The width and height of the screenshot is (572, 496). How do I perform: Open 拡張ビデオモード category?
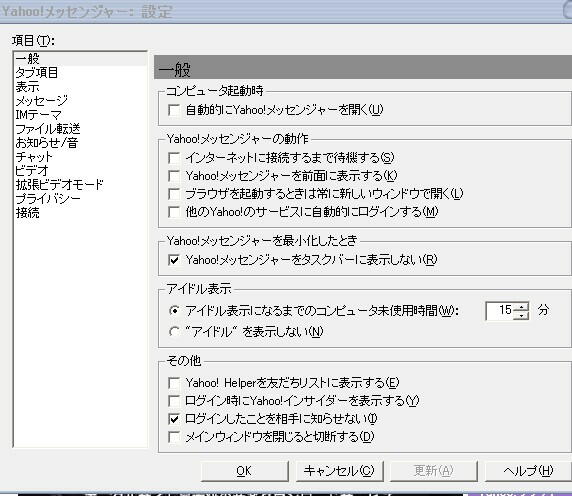point(59,185)
